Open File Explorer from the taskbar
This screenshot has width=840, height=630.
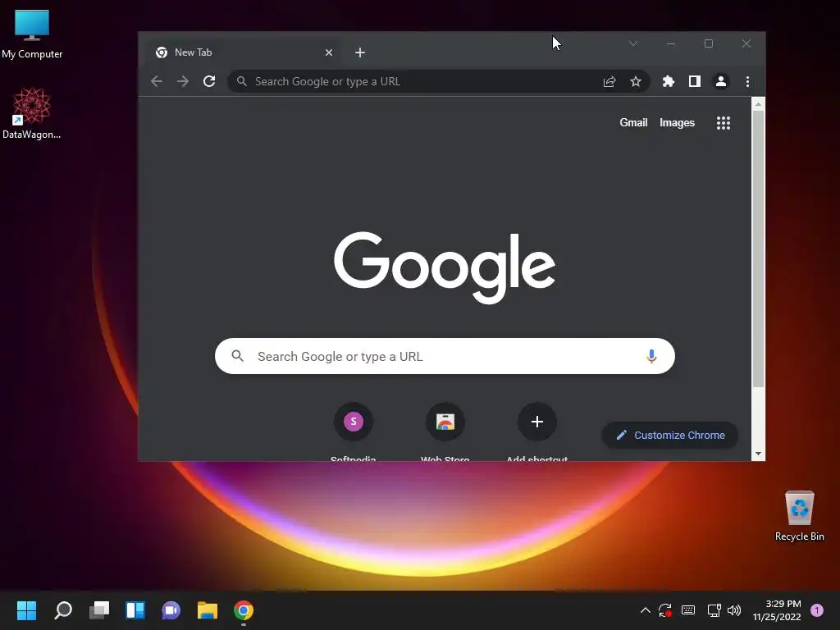[208, 610]
